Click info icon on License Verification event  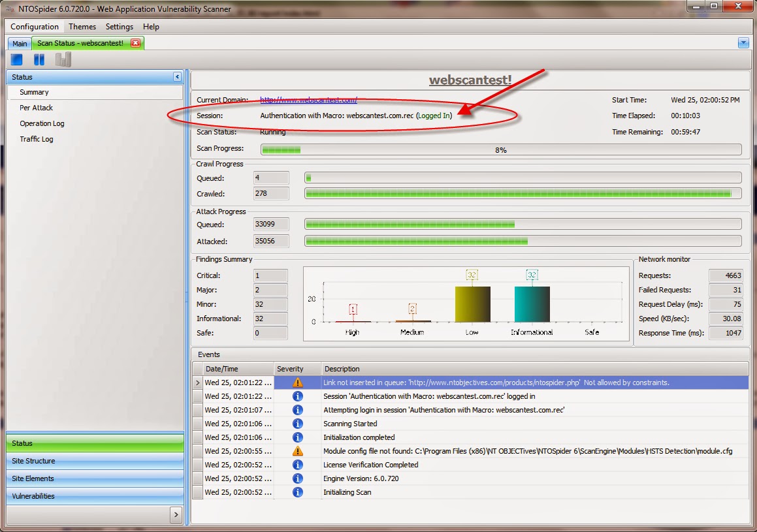point(298,465)
